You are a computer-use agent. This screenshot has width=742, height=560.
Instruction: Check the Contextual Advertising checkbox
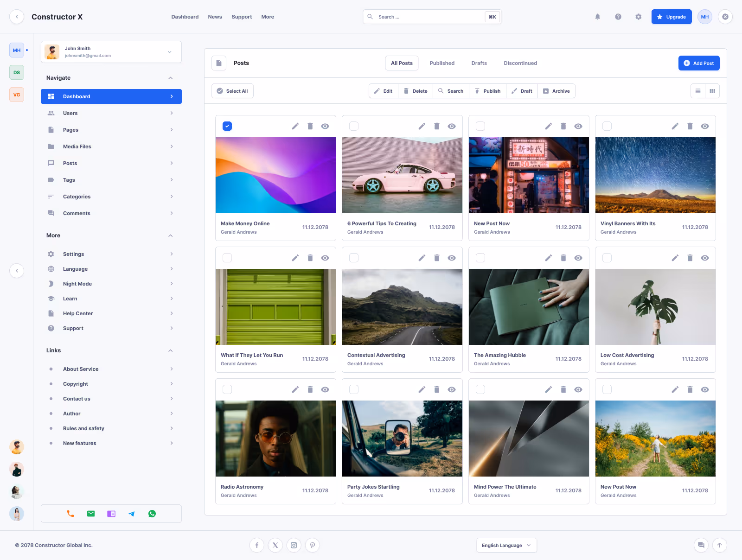(x=354, y=258)
